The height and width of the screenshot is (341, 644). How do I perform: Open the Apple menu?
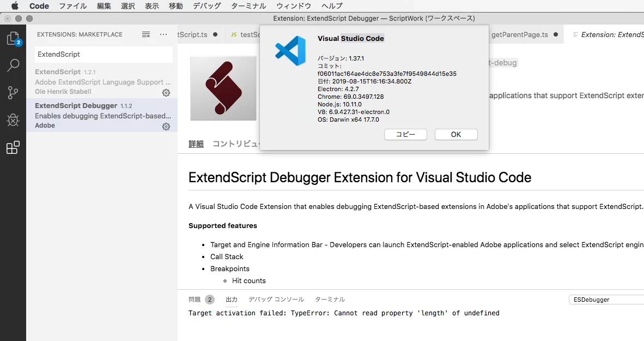[14, 6]
